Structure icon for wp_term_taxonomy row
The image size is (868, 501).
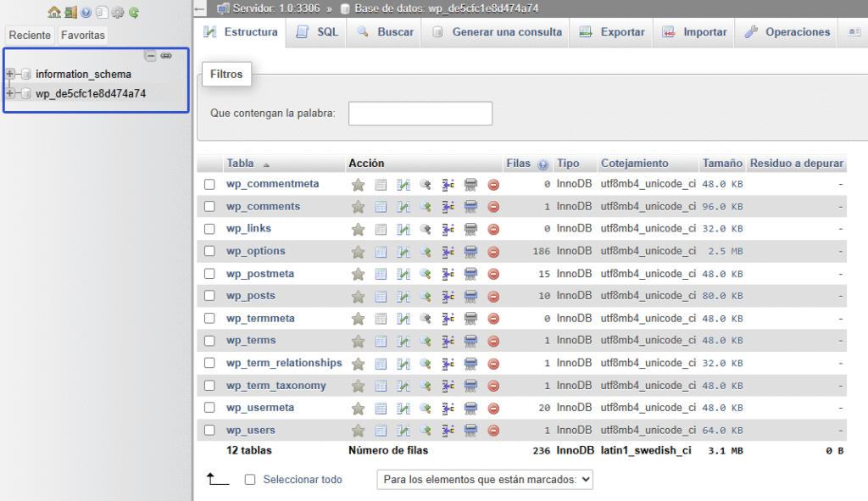pyautogui.click(x=403, y=386)
